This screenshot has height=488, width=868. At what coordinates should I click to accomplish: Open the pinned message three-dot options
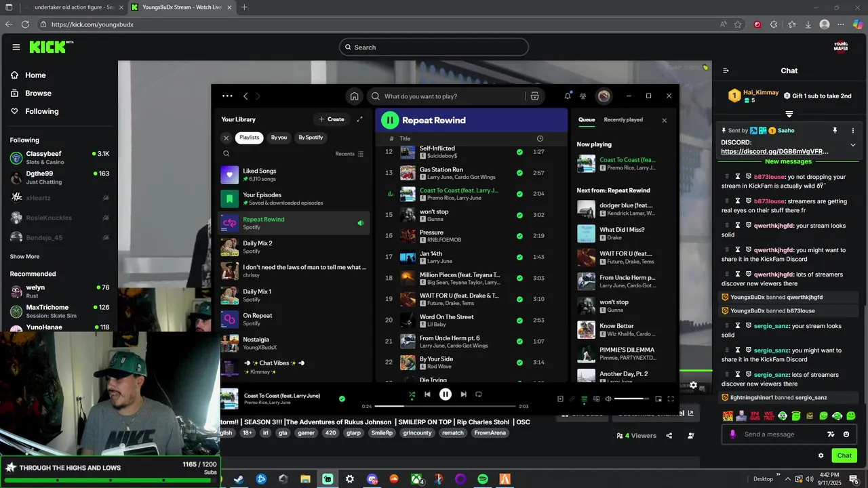tap(853, 130)
